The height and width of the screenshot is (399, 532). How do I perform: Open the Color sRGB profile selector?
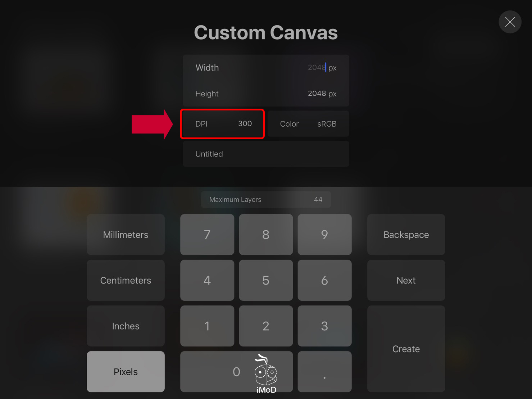pyautogui.click(x=308, y=124)
